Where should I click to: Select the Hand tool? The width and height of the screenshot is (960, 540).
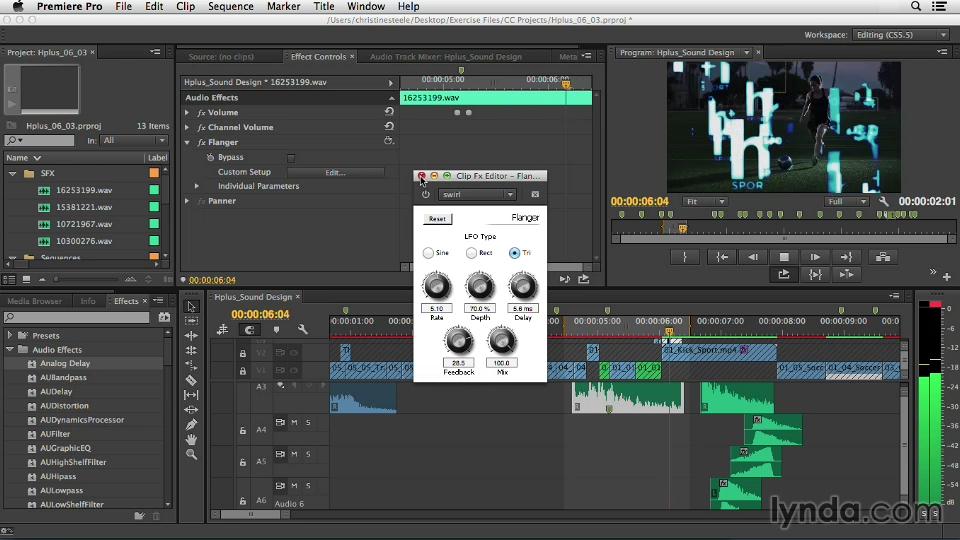point(192,439)
